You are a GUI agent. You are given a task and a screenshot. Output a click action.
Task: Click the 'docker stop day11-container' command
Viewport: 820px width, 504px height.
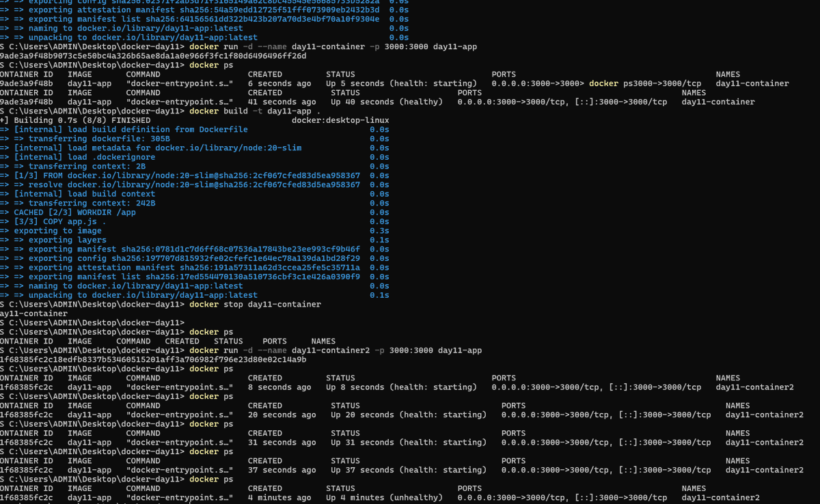(x=255, y=305)
